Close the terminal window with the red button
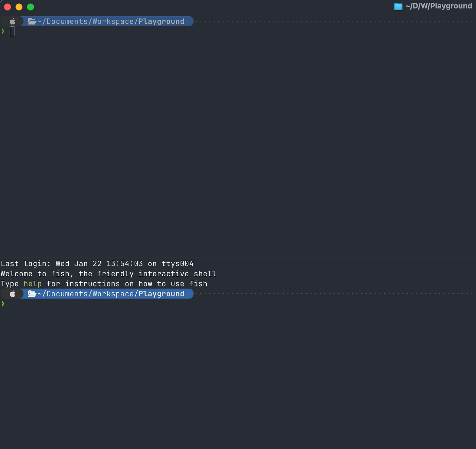 pos(7,7)
